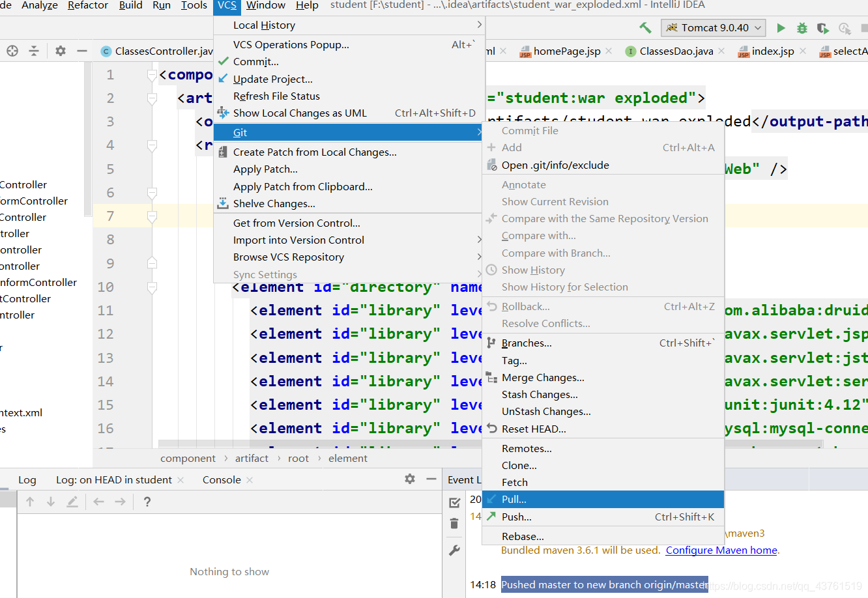Click 'component' in the XML breadcrumb

click(x=188, y=459)
